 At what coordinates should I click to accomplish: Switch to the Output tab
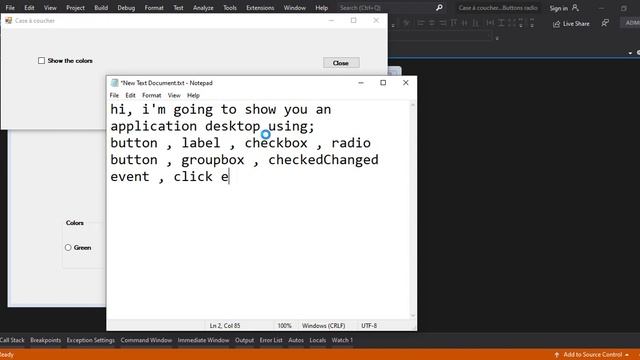(x=244, y=340)
